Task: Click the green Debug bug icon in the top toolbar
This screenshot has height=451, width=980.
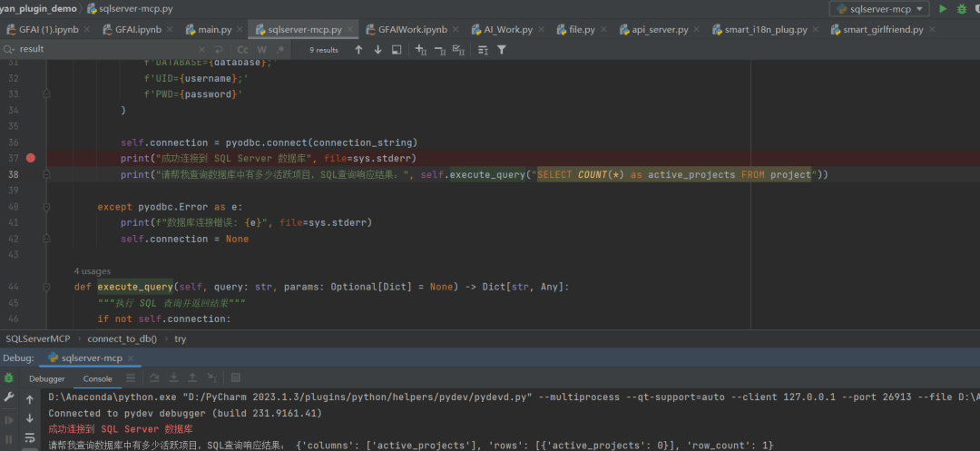Action: pyautogui.click(x=962, y=9)
